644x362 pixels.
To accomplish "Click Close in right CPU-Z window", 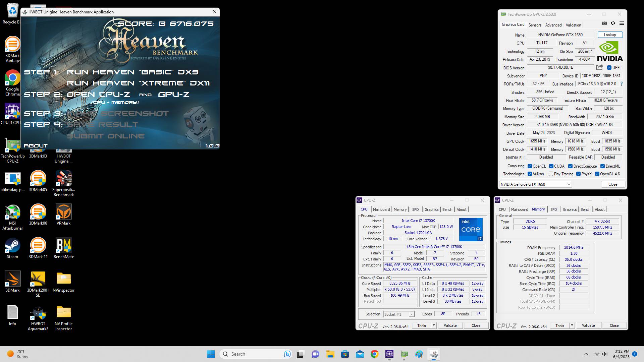I will 614,325.
